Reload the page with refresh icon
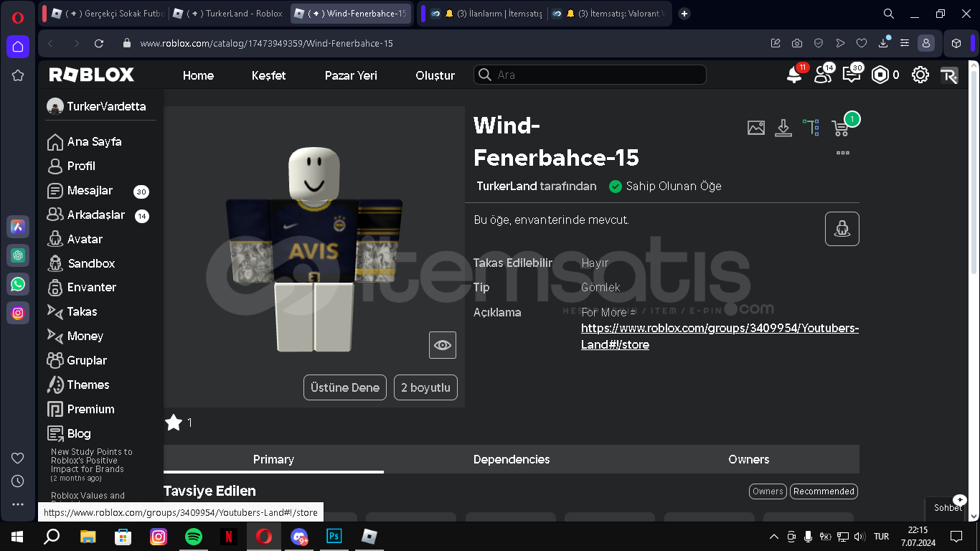The width and height of the screenshot is (980, 551). point(99,43)
